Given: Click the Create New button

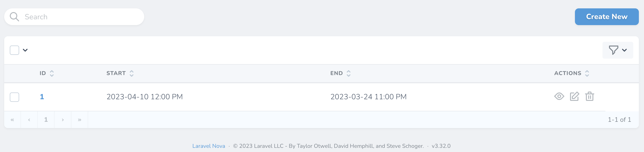Looking at the screenshot, I should tap(606, 17).
